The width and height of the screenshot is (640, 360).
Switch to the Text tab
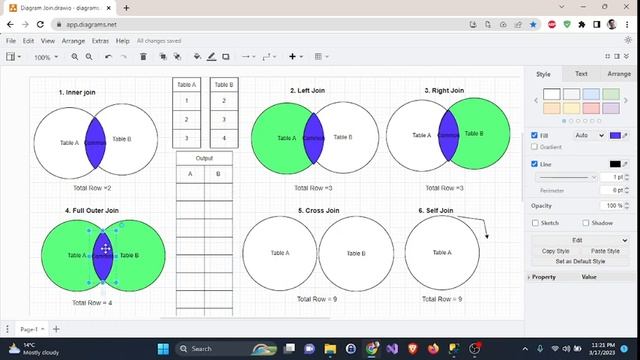(581, 74)
